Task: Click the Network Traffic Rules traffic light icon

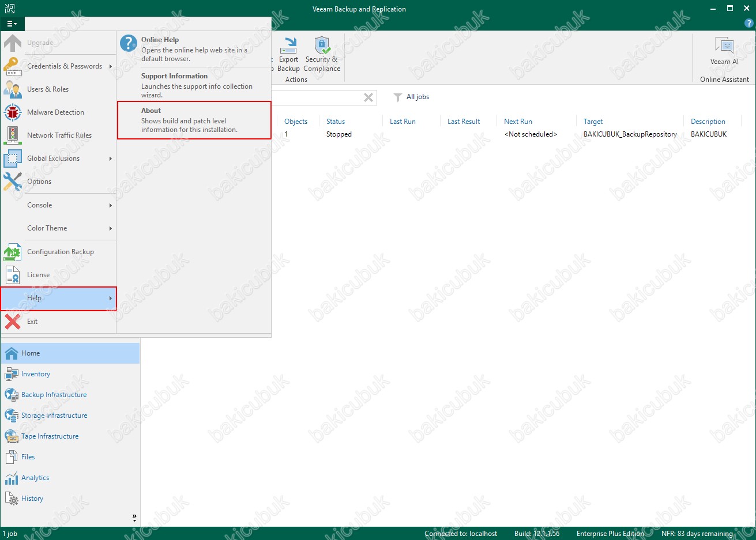Action: click(x=13, y=135)
